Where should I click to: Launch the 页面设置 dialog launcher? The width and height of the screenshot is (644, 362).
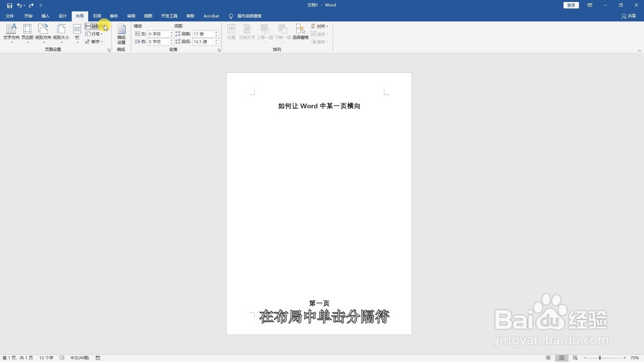click(x=109, y=50)
